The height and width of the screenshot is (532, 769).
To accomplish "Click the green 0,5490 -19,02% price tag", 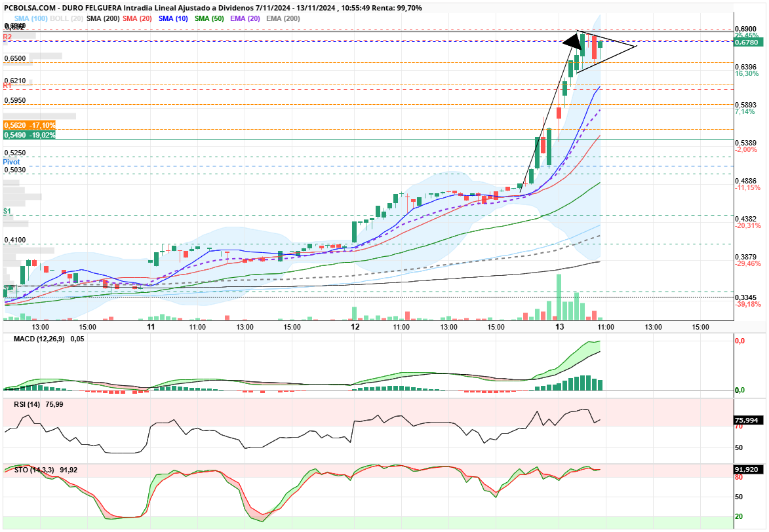I will point(30,135).
